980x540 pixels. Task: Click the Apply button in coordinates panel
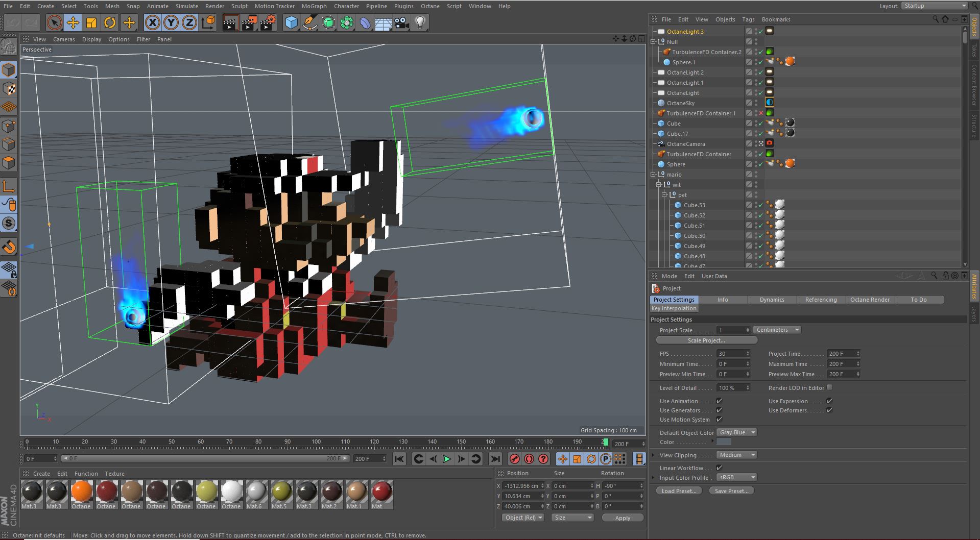click(622, 518)
